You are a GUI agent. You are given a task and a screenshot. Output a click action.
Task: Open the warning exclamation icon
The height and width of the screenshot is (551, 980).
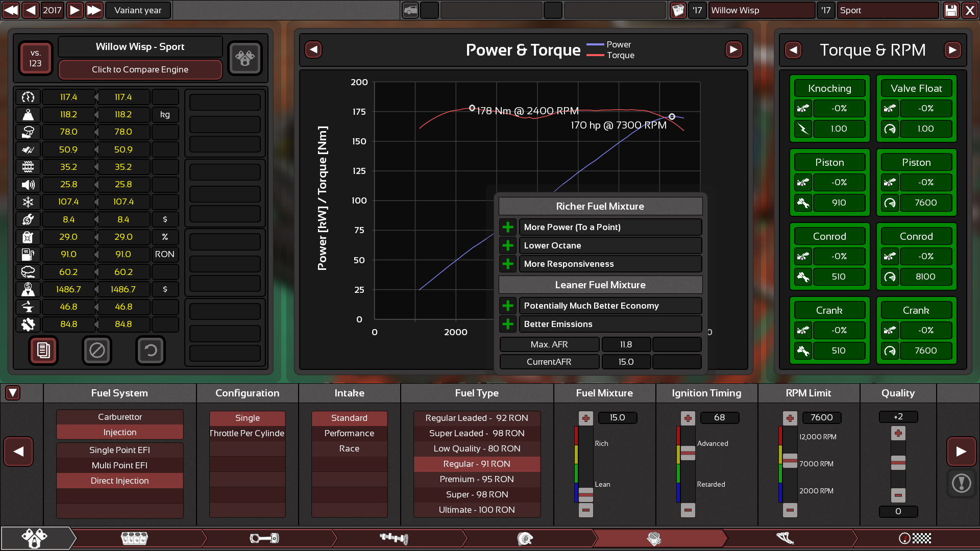[x=962, y=483]
